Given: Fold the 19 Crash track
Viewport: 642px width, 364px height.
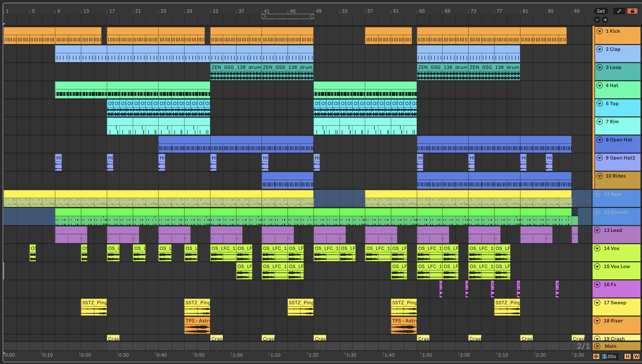Looking at the screenshot, I should (597, 339).
